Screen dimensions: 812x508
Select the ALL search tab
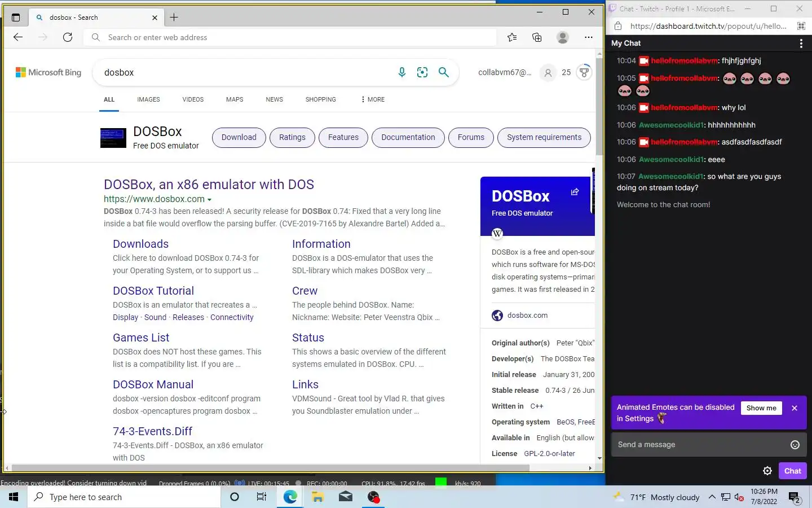click(x=109, y=99)
